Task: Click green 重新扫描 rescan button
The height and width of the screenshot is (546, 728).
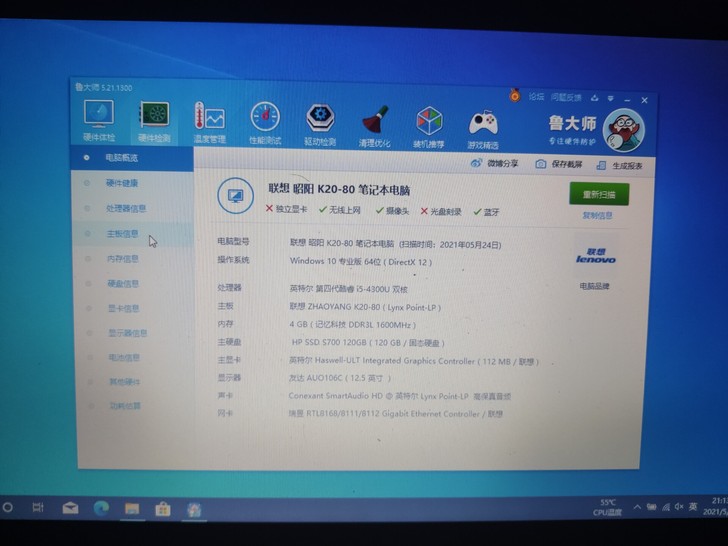Action: [599, 194]
